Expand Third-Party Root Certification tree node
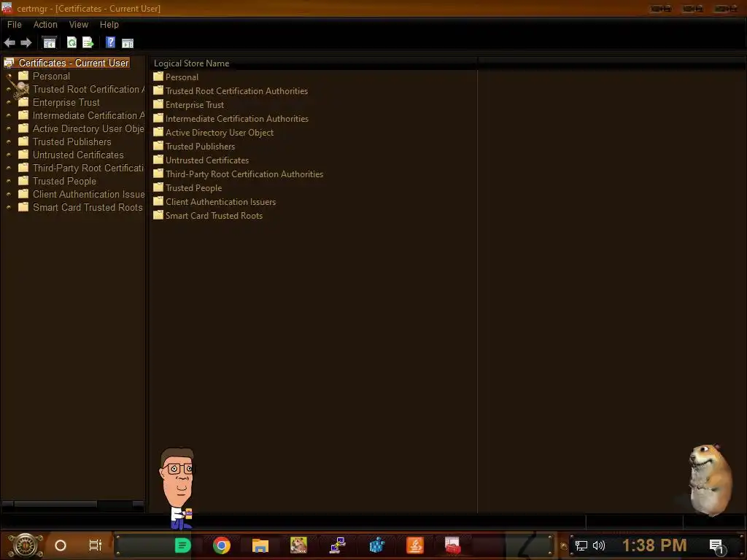 tap(9, 168)
